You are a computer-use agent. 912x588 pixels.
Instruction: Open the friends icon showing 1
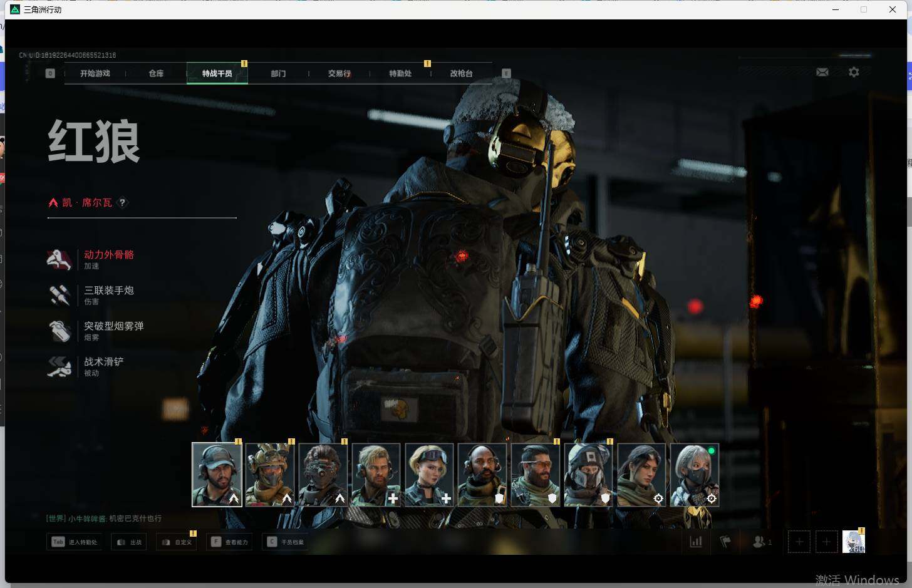[x=762, y=542]
